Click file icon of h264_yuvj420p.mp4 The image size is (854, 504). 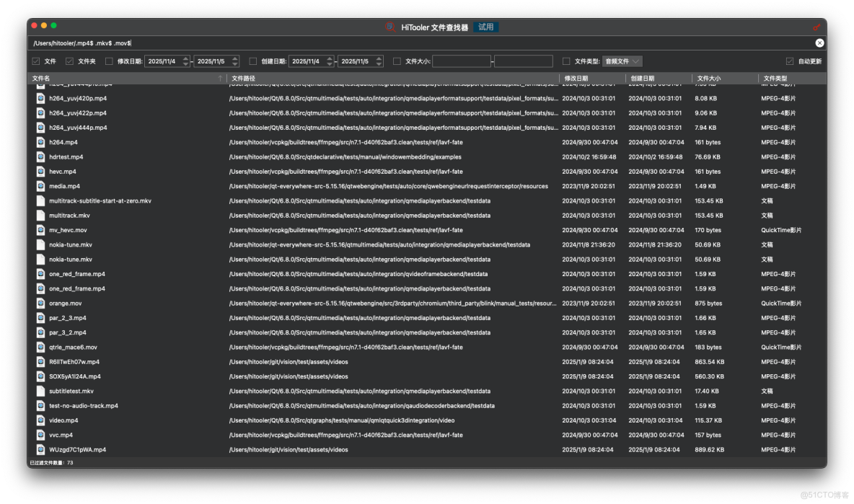click(40, 99)
